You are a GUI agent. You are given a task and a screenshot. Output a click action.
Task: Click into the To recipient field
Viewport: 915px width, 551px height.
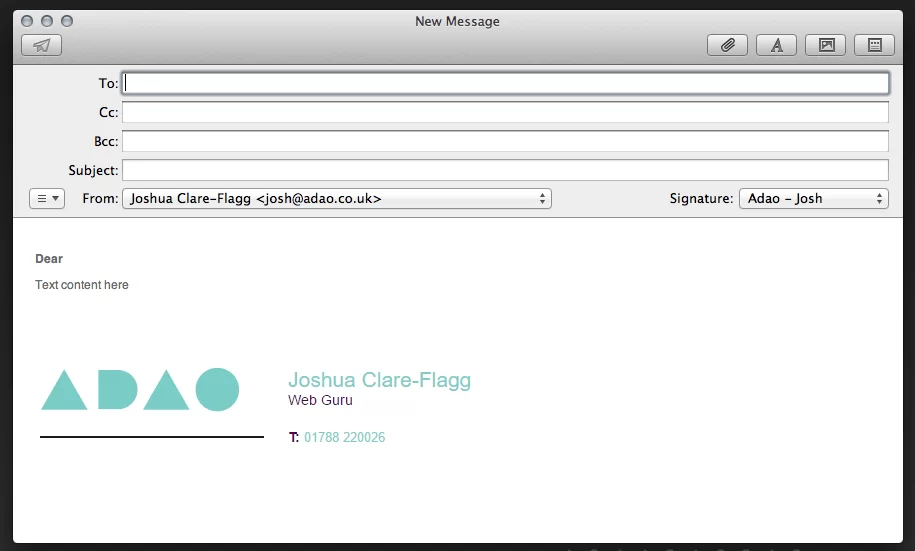coord(505,84)
